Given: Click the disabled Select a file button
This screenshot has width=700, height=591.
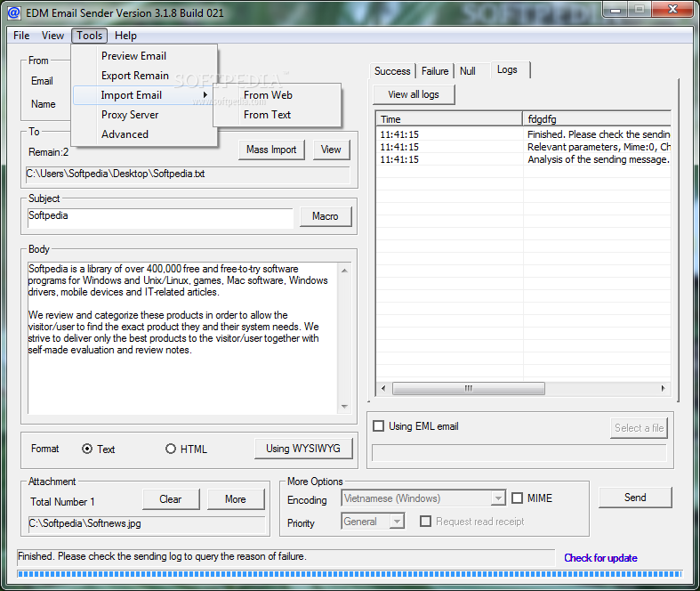Looking at the screenshot, I should point(639,428).
